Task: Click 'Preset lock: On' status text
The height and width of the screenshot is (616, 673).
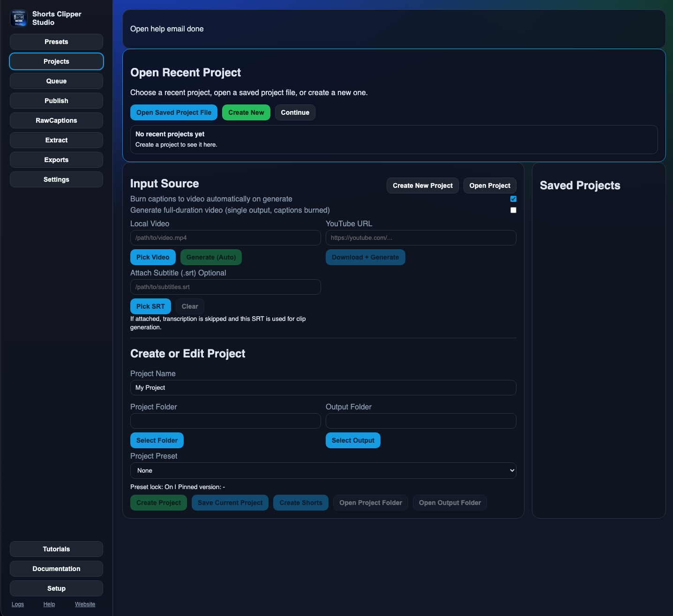Action: click(x=151, y=487)
